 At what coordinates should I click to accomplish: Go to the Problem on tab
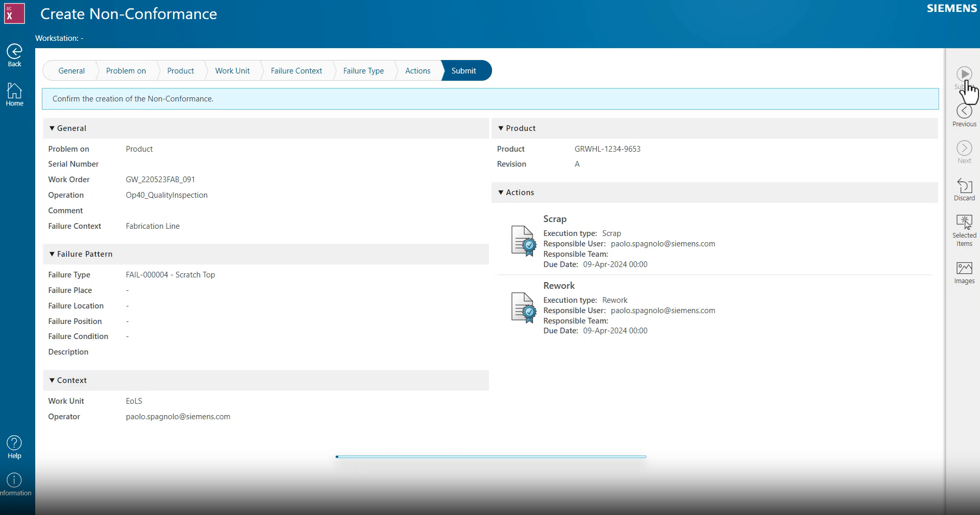point(126,70)
